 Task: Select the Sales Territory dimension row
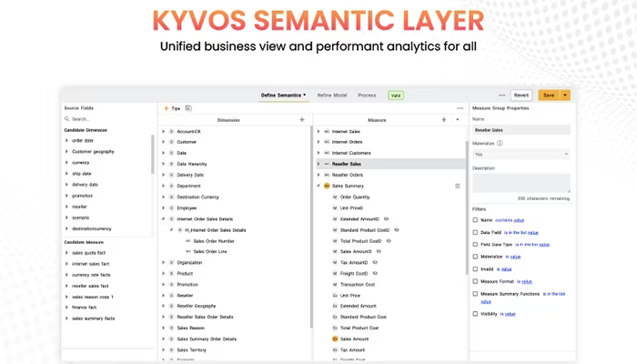point(234,349)
